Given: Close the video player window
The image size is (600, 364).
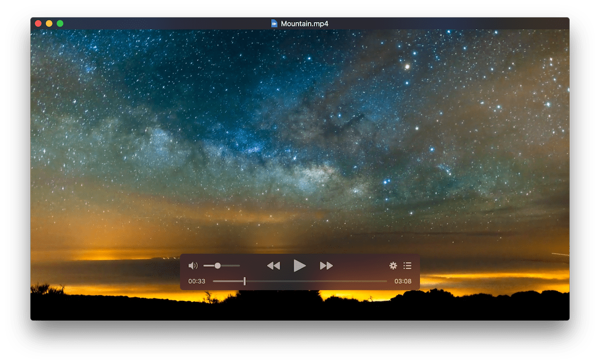Looking at the screenshot, I should [38, 23].
